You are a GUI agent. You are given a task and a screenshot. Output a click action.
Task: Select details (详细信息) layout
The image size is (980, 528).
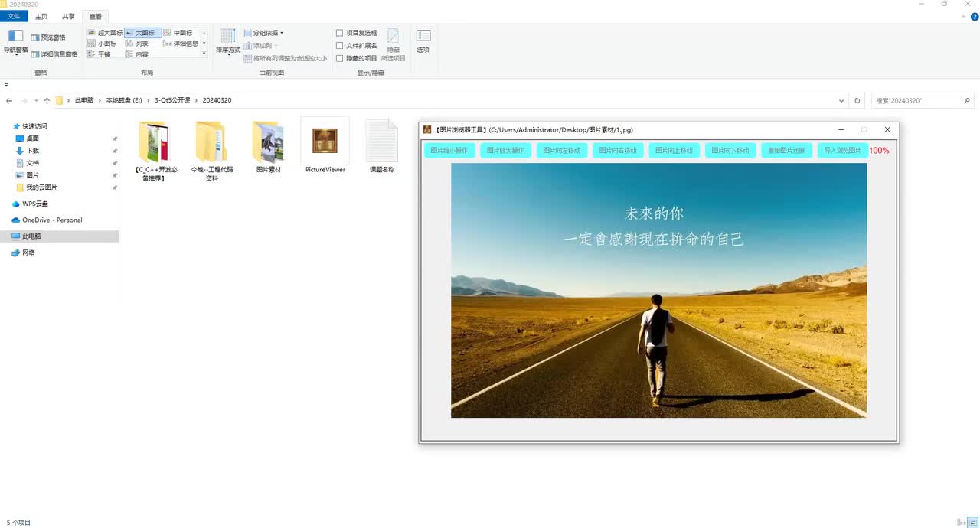click(x=181, y=44)
